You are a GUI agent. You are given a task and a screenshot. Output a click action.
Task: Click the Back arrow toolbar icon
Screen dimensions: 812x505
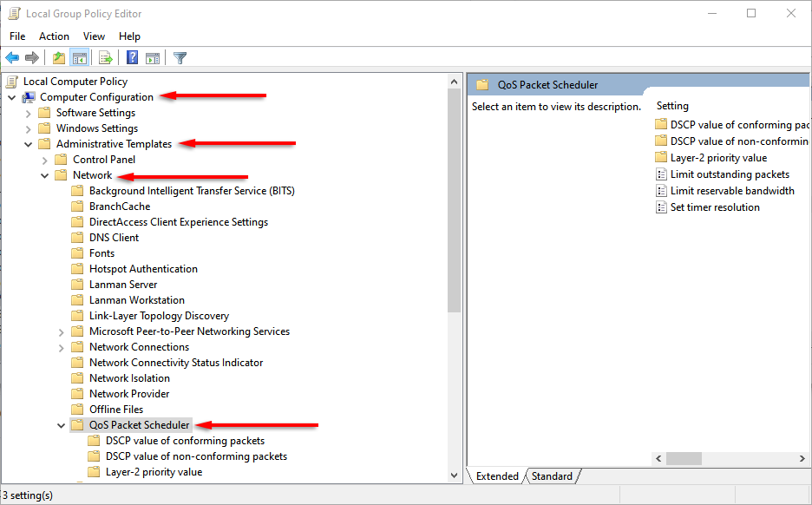pos(12,58)
